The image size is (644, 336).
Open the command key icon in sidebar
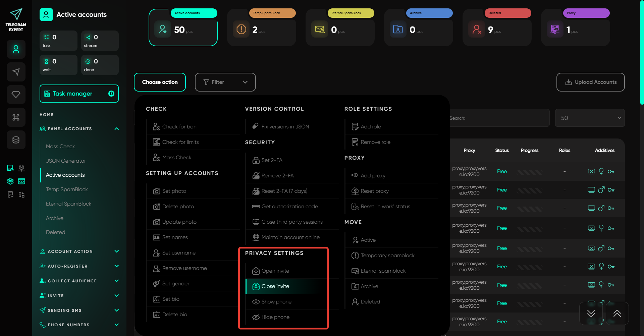tap(16, 117)
